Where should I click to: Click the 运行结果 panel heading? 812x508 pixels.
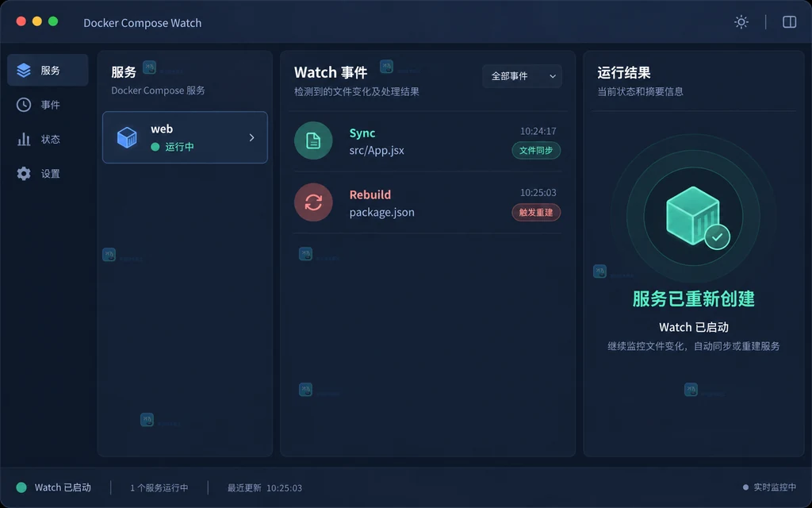623,72
